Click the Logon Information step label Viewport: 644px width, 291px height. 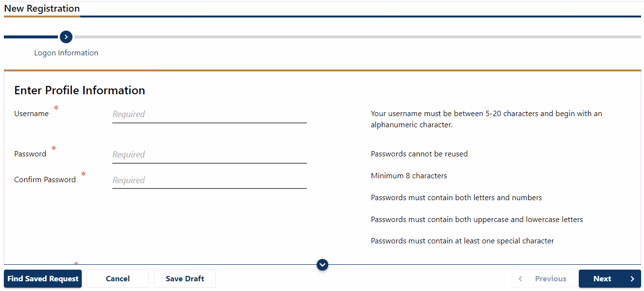click(66, 53)
